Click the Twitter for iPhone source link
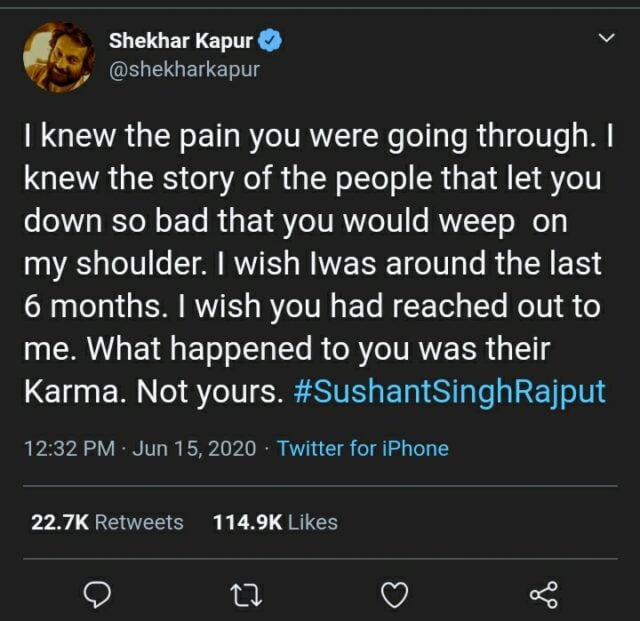This screenshot has width=640, height=621. click(362, 448)
